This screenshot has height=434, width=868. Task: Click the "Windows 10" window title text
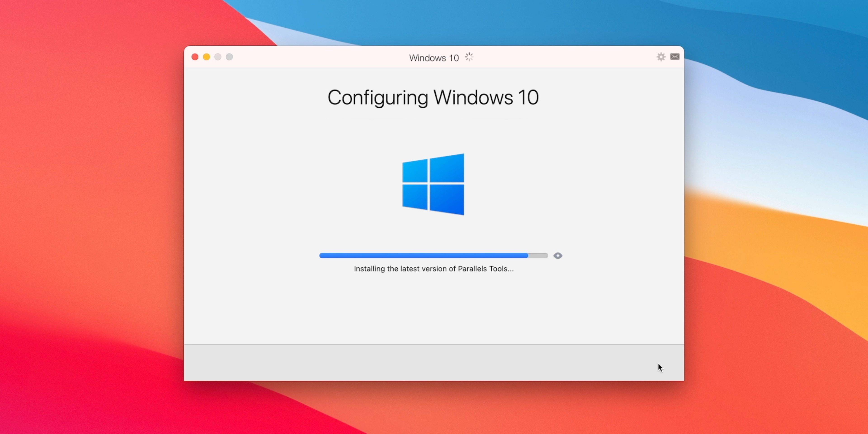(434, 58)
